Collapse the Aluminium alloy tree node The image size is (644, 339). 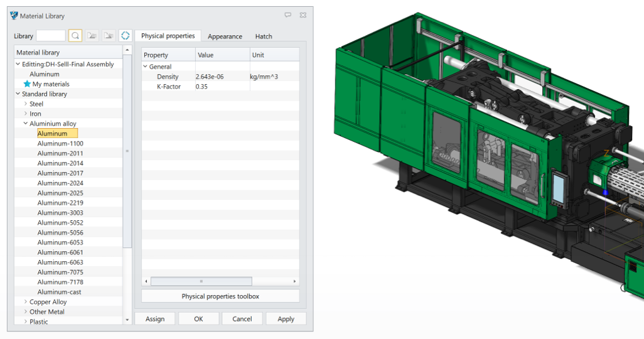point(26,124)
